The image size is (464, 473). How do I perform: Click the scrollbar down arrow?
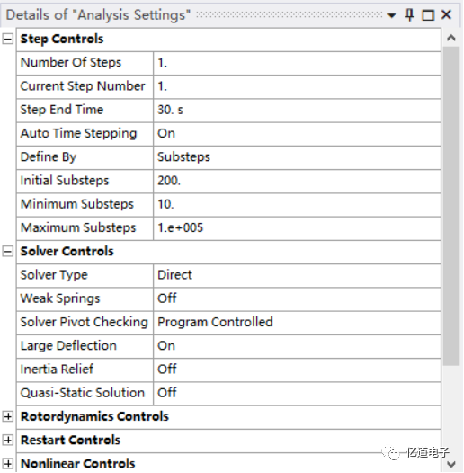[451, 463]
